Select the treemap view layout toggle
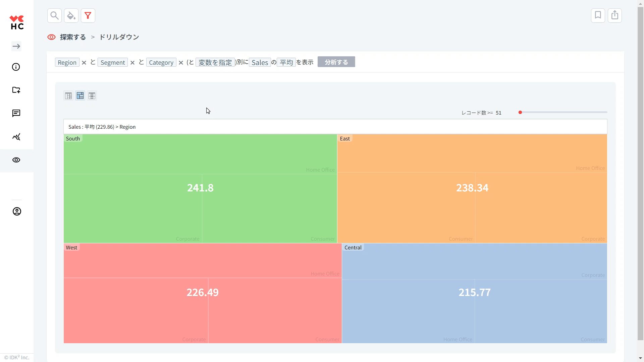The width and height of the screenshot is (644, 362). coord(80,96)
